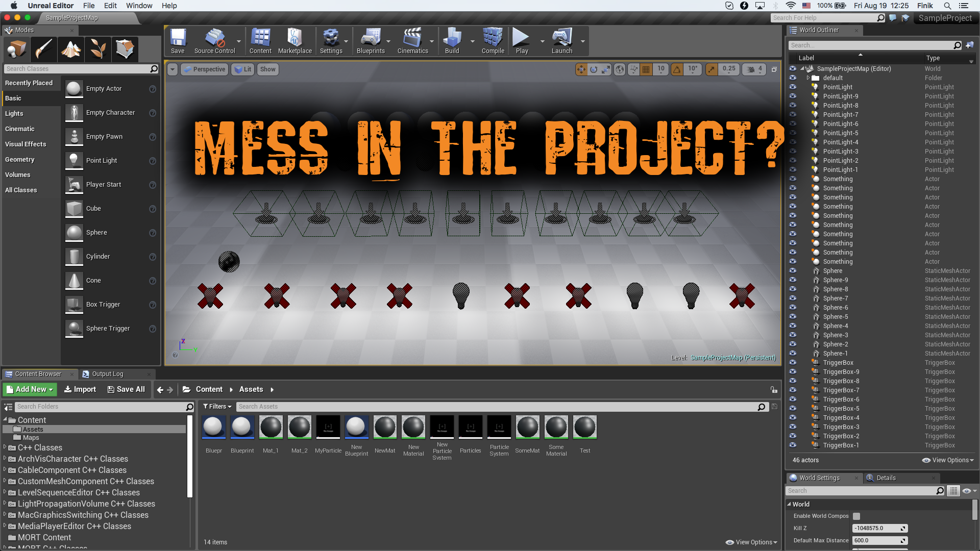This screenshot has height=551, width=980.
Task: Toggle scale snapping in viewport toolbar
Action: (712, 69)
